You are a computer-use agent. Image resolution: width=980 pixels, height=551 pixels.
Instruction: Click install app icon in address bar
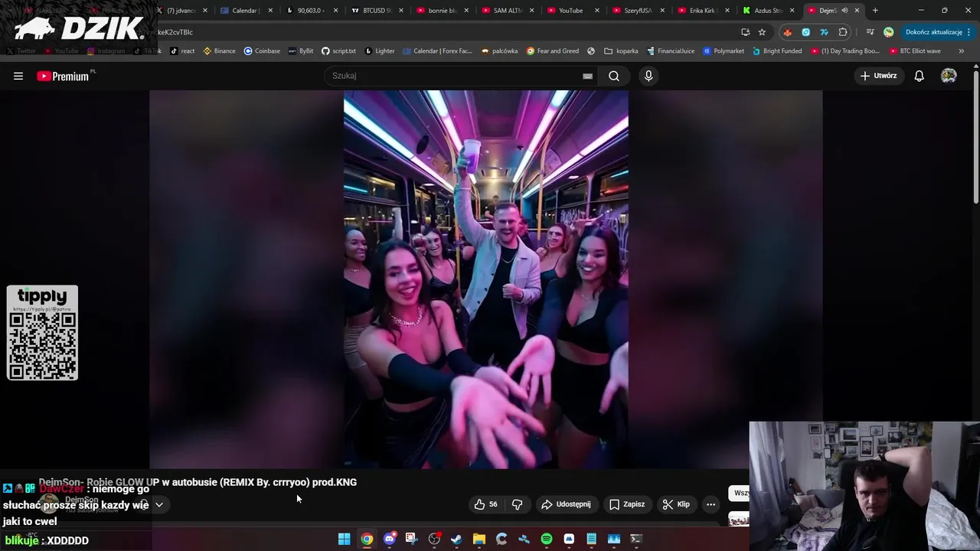pos(745,32)
